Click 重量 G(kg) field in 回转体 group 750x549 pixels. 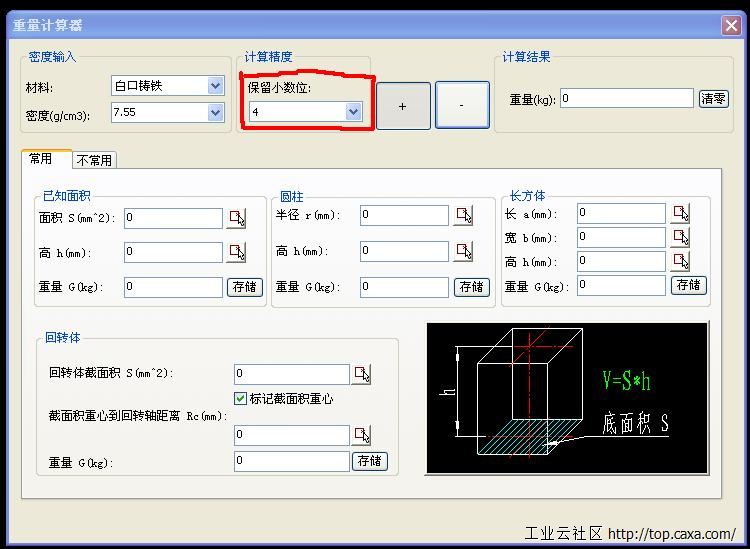point(292,461)
